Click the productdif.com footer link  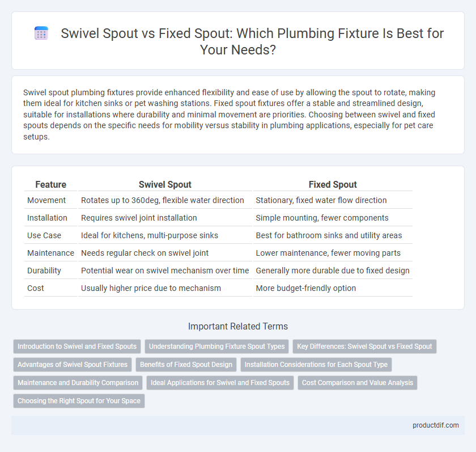click(435, 425)
